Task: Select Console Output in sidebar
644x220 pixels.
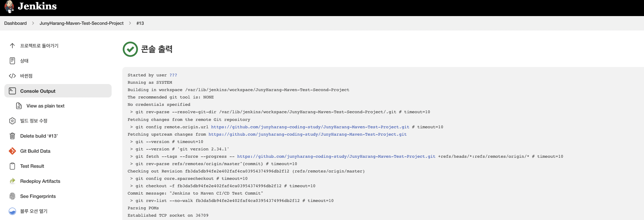Action: point(58,91)
